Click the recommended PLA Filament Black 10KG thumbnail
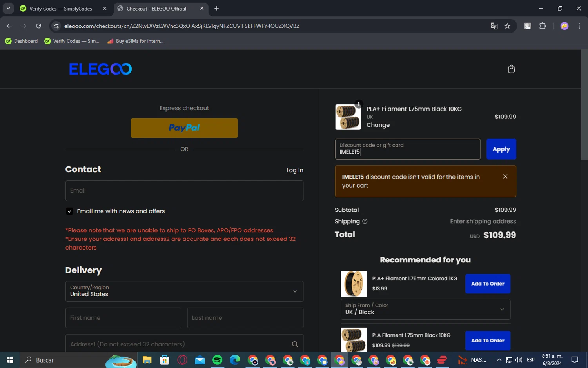 [x=354, y=340]
